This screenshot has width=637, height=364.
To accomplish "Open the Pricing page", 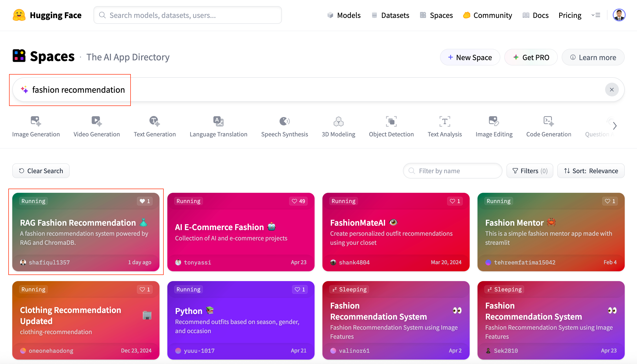I will click(x=570, y=15).
